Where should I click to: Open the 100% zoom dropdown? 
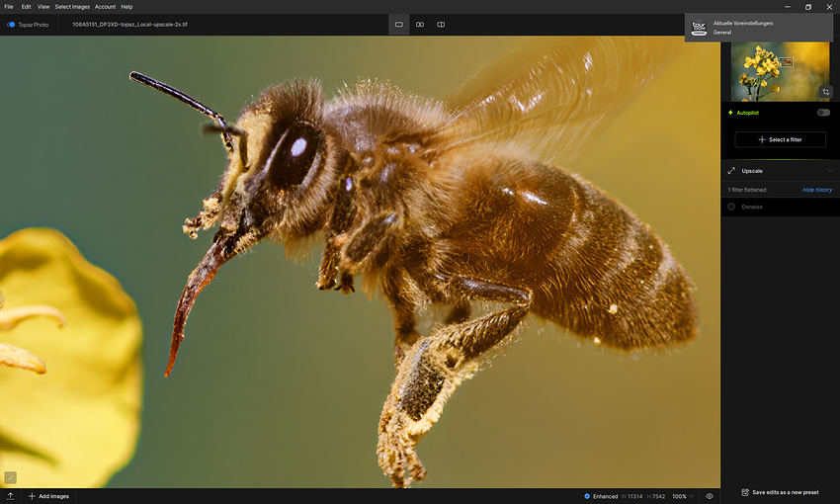click(x=683, y=496)
